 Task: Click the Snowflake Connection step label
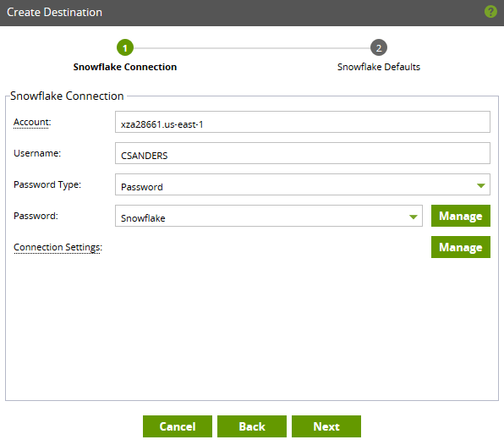click(125, 67)
